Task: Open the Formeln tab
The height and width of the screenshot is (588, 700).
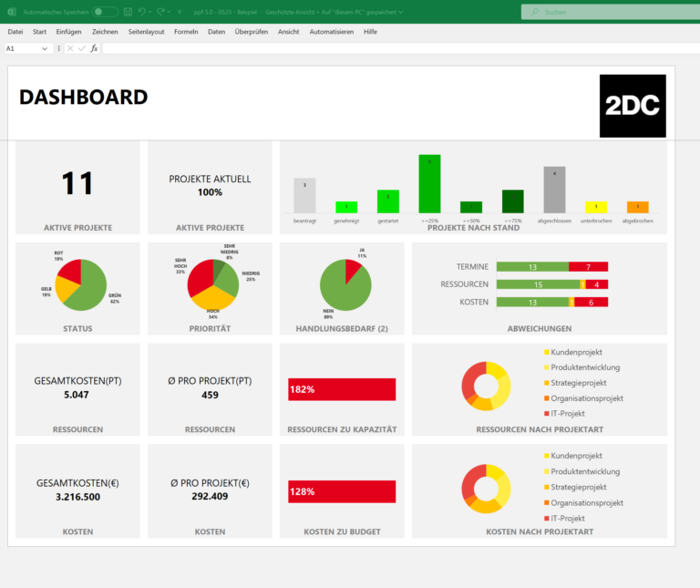Action: 186,32
